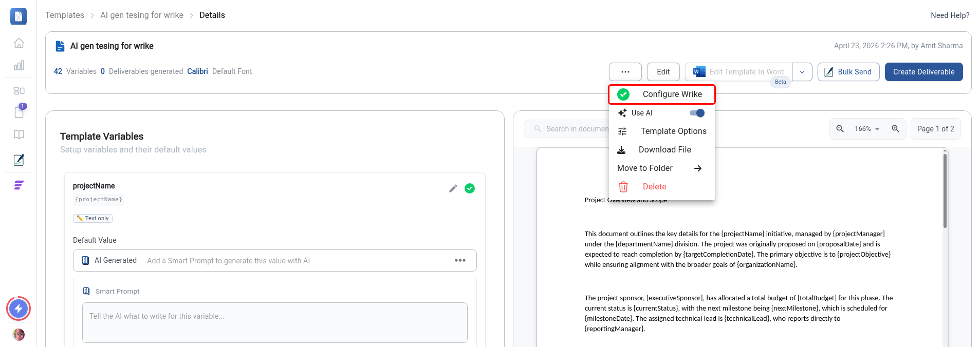Click the Calibri default font value
980x347 pixels.
[197, 71]
